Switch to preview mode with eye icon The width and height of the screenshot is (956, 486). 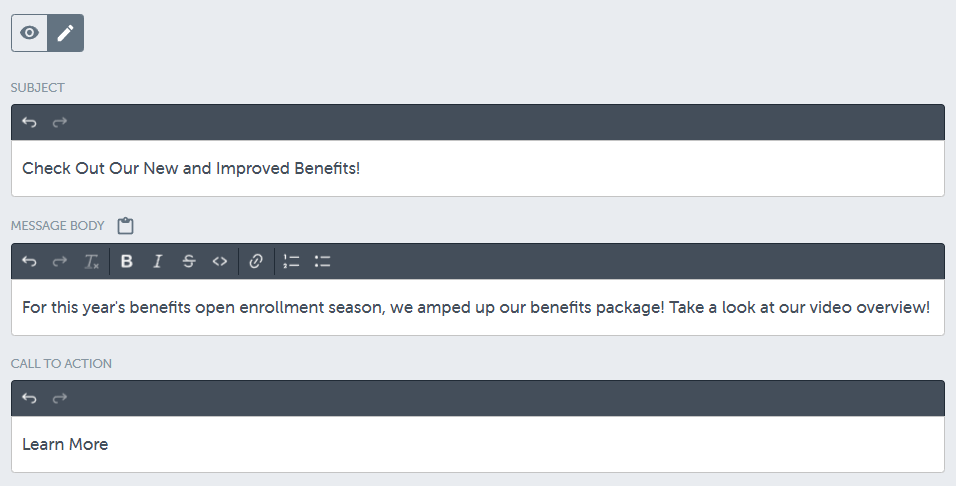(29, 33)
